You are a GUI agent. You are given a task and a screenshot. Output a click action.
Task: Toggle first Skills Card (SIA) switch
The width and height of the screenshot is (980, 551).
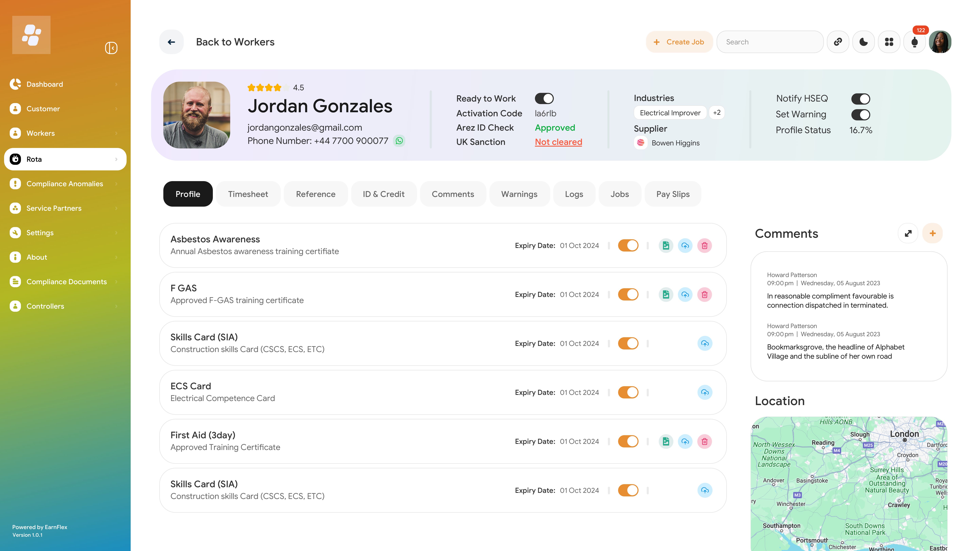pyautogui.click(x=628, y=344)
